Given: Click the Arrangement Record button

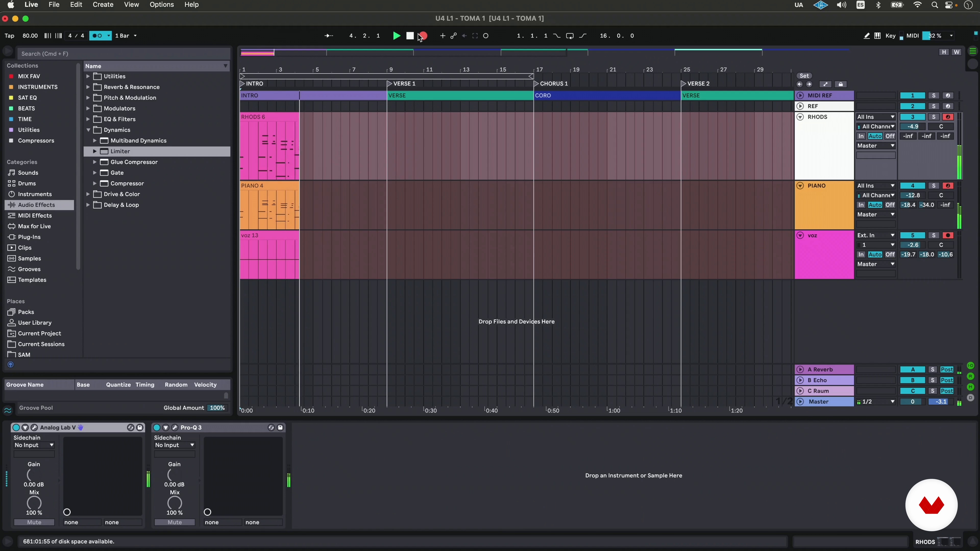Looking at the screenshot, I should [x=423, y=36].
